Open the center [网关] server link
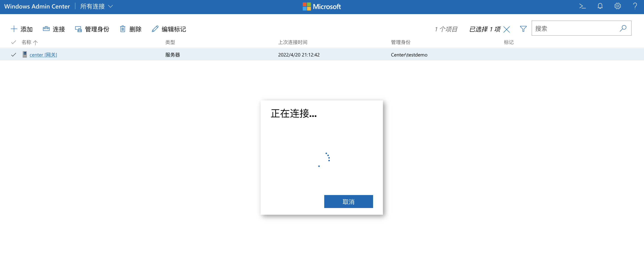 43,54
